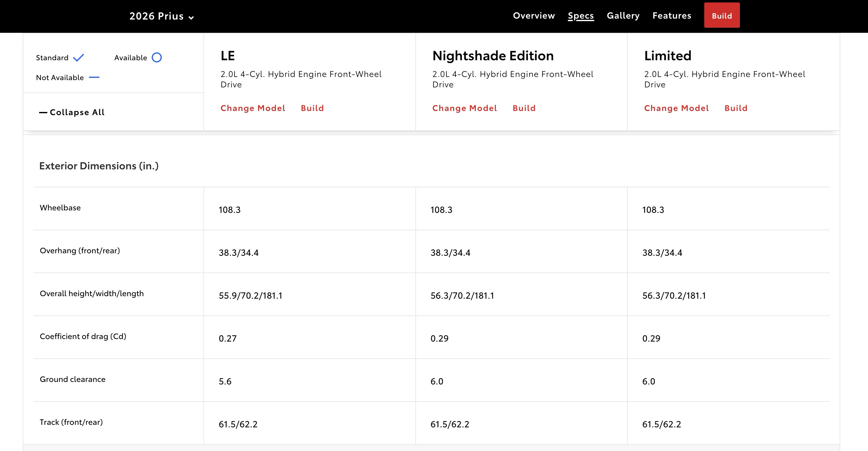Click the Wheelbase row label
The image size is (868, 451).
coord(60,208)
